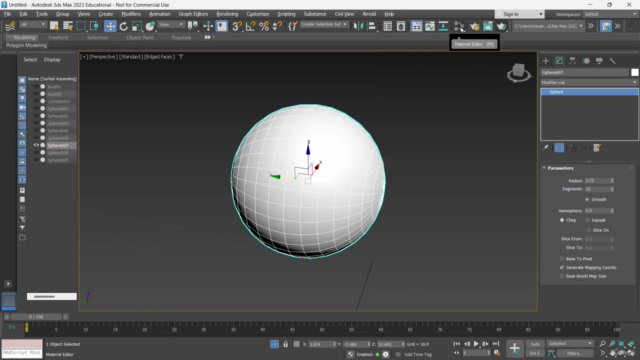Open Material Editor icon

459,26
